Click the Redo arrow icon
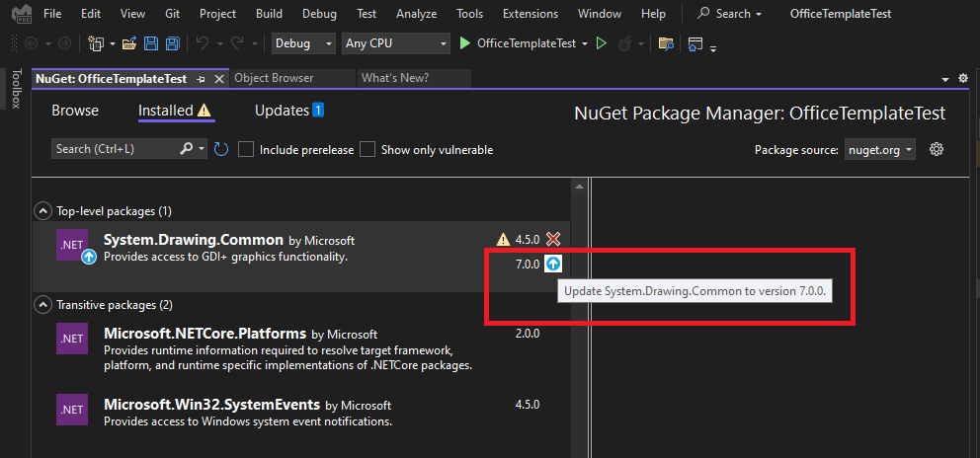 237,43
